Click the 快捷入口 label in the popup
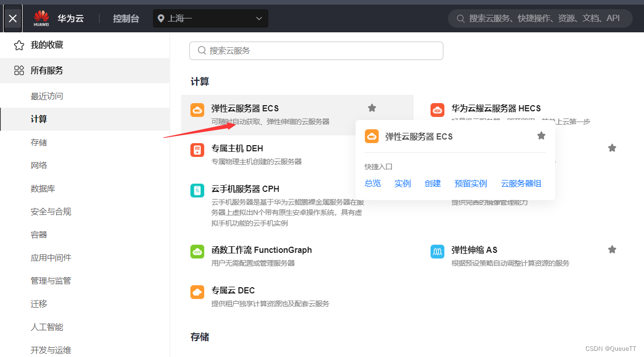Viewport: 644px width, 357px height. click(379, 167)
